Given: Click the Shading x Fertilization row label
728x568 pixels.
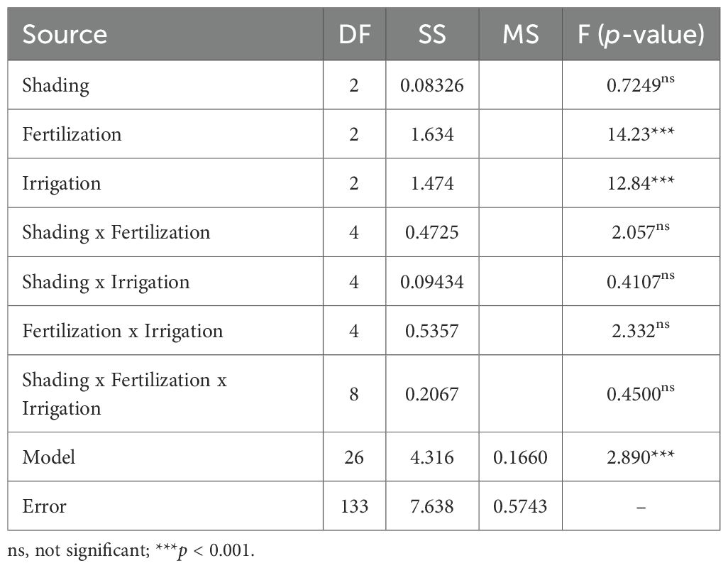Looking at the screenshot, I should click(x=116, y=232).
